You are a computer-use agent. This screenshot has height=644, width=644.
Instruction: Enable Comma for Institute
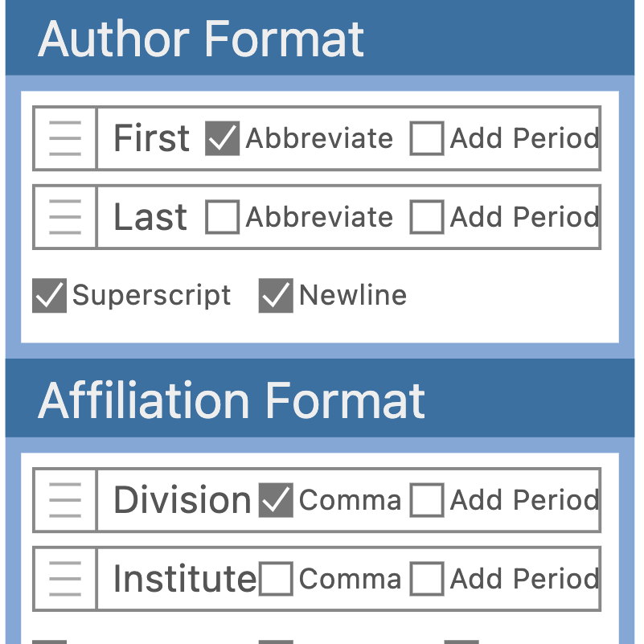(277, 579)
